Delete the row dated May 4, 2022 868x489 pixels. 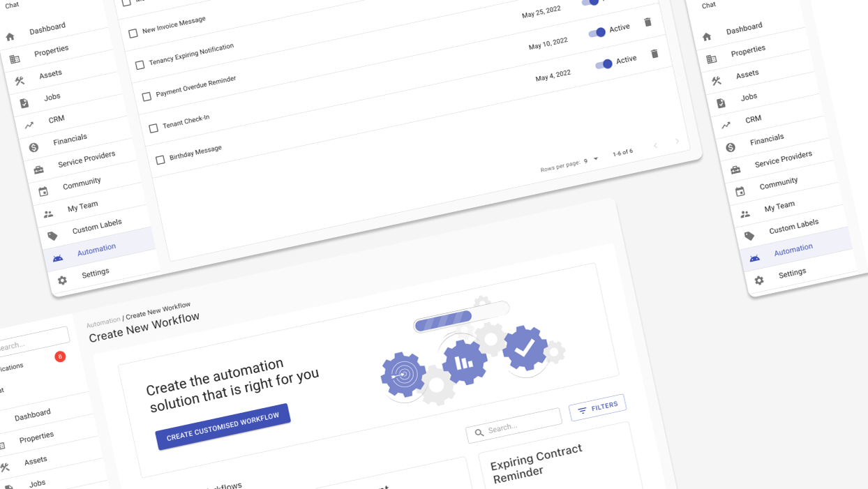[654, 54]
